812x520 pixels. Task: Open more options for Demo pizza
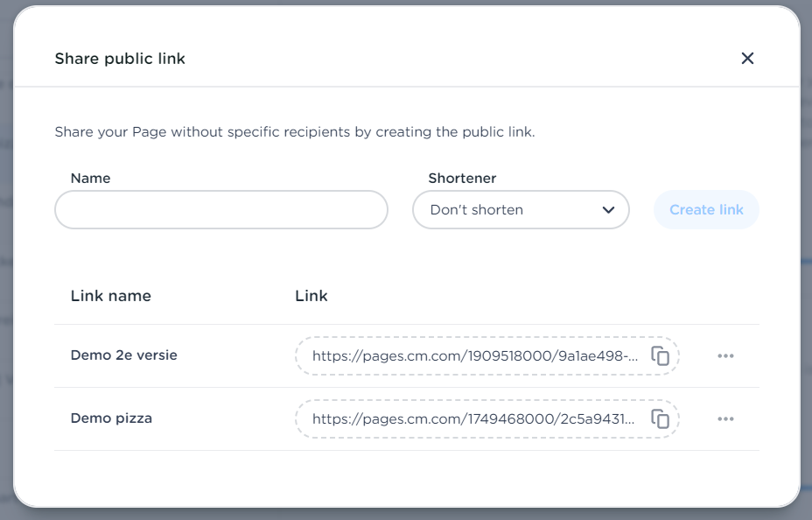725,419
